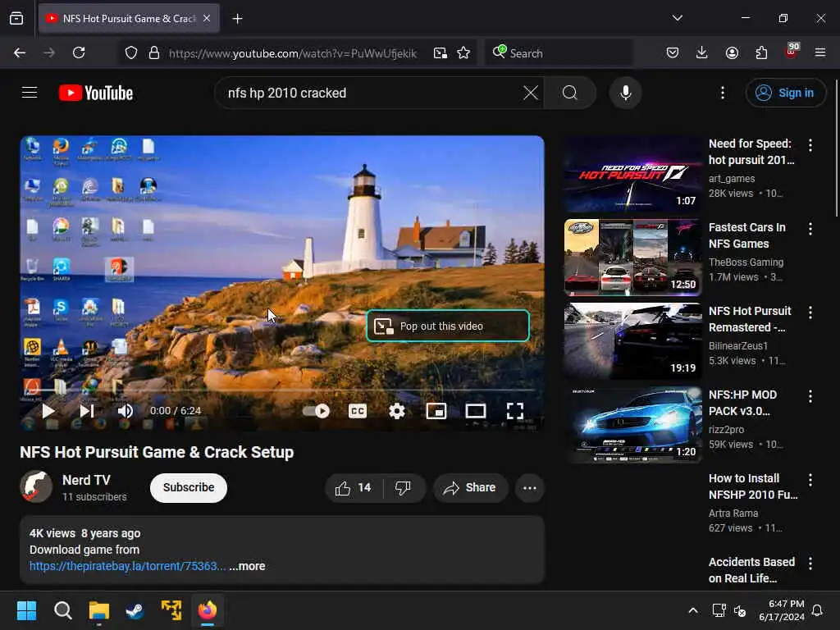Screen dimensions: 840x630
Task: Skip to next video
Action: (x=87, y=411)
